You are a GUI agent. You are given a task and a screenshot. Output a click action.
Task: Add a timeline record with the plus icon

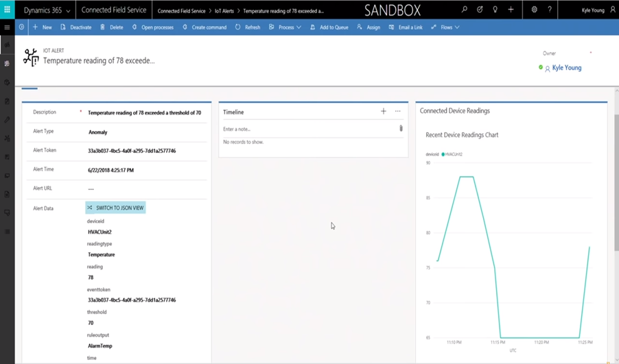[384, 111]
